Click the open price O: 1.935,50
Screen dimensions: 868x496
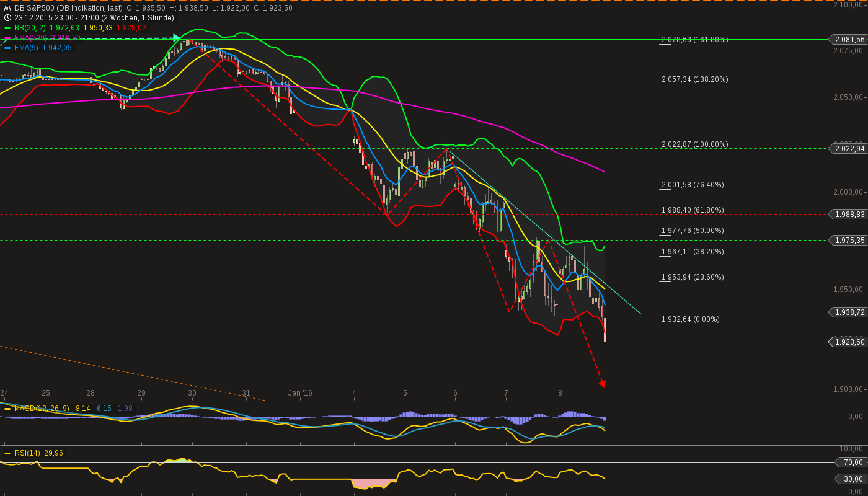(146, 7)
